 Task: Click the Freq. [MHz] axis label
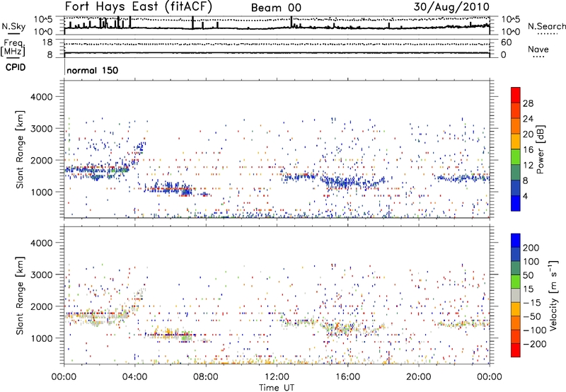(13, 47)
